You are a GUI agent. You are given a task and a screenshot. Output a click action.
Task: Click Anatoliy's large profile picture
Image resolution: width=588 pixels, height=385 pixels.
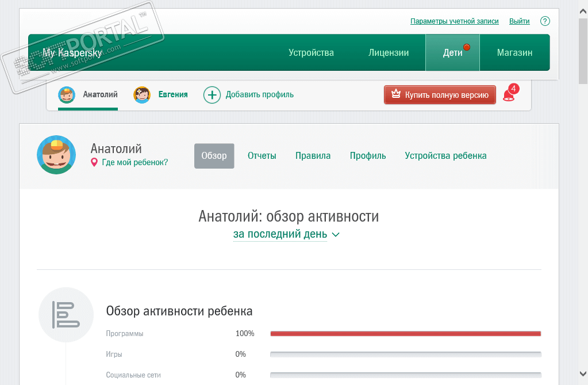click(x=56, y=155)
